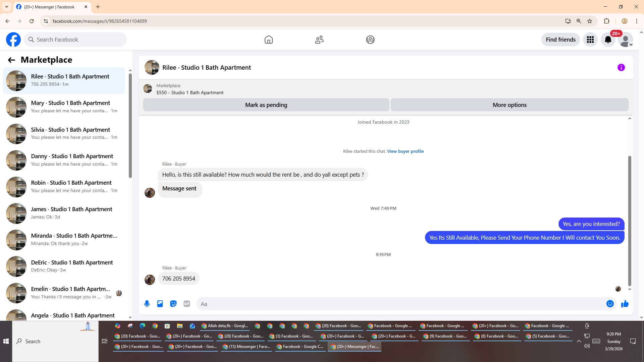Click Mark as pending
The width and height of the screenshot is (644, 362).
coord(266,105)
